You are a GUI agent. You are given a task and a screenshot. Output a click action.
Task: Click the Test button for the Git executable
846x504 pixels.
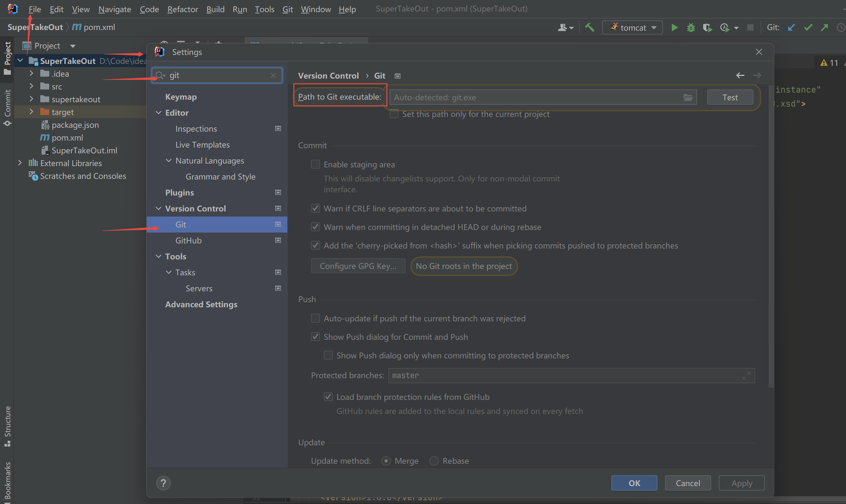730,97
